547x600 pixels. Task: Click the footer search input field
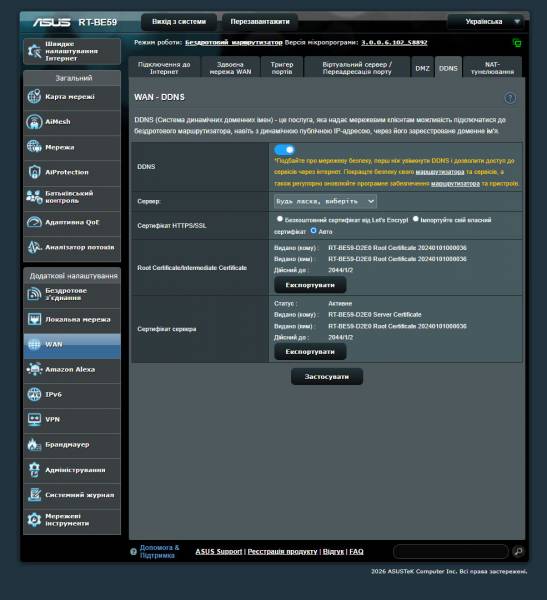coord(451,551)
